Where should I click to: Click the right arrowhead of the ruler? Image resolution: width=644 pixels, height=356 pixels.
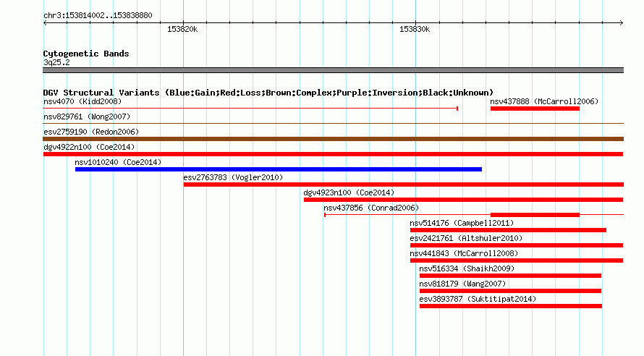pyautogui.click(x=622, y=23)
